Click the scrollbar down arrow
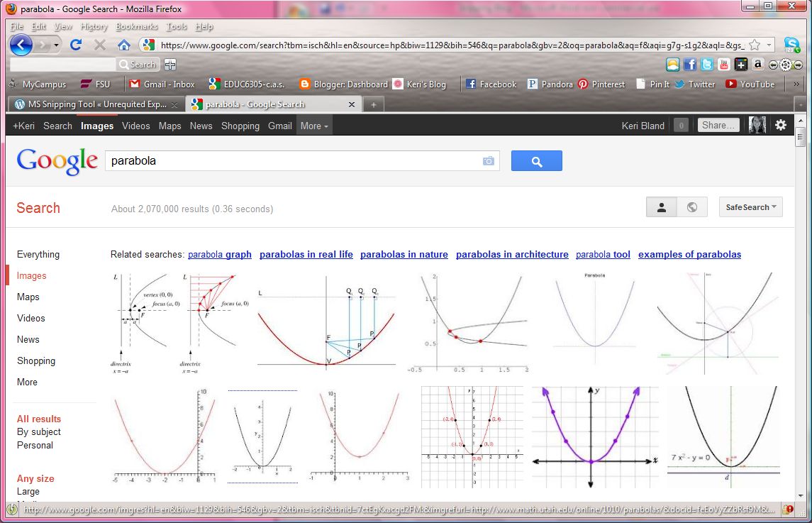 801,495
